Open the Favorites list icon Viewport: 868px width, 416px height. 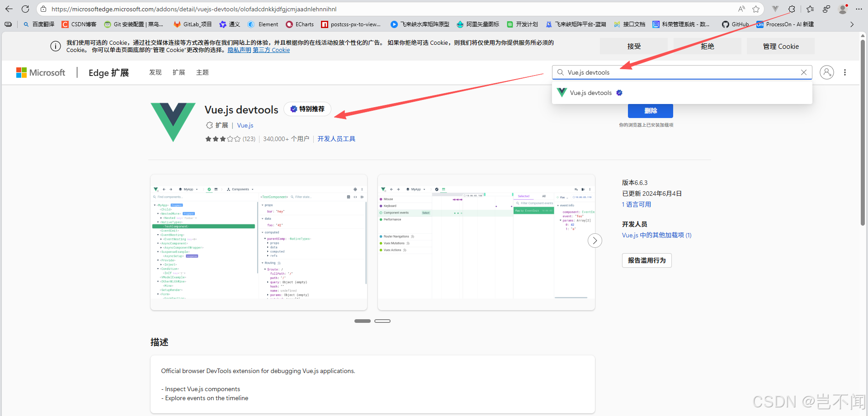[810, 9]
